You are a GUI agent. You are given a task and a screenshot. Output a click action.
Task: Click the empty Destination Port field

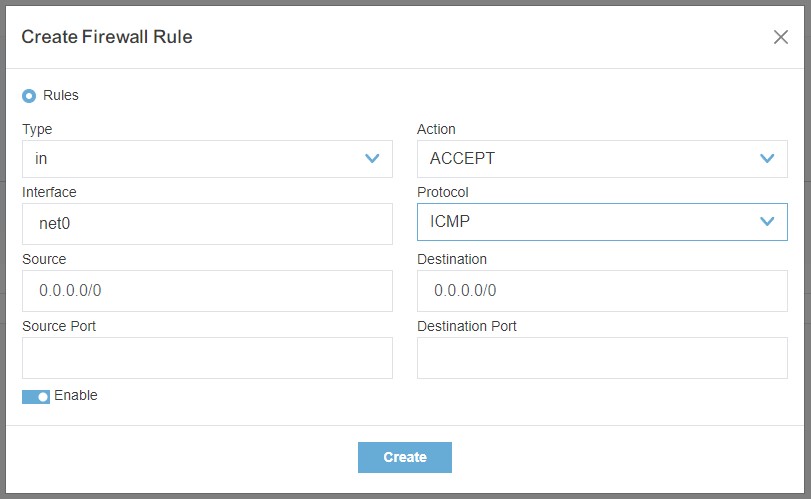click(x=602, y=358)
